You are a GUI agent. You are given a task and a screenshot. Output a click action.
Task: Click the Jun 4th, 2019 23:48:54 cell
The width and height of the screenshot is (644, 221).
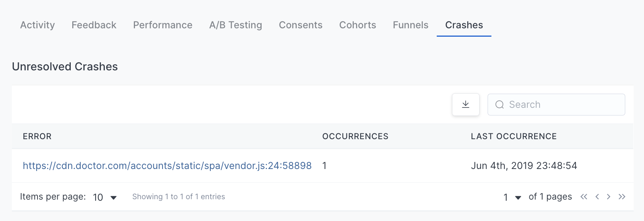click(x=524, y=166)
